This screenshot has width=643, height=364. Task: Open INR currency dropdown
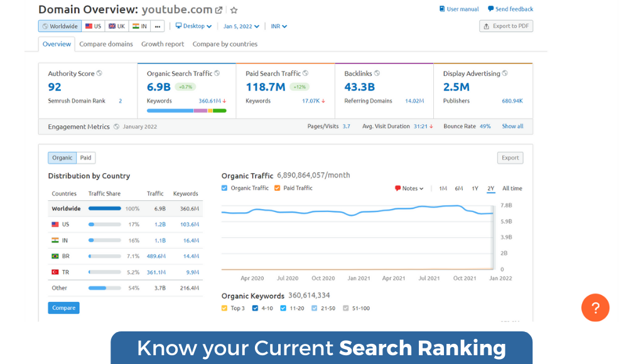coord(279,26)
